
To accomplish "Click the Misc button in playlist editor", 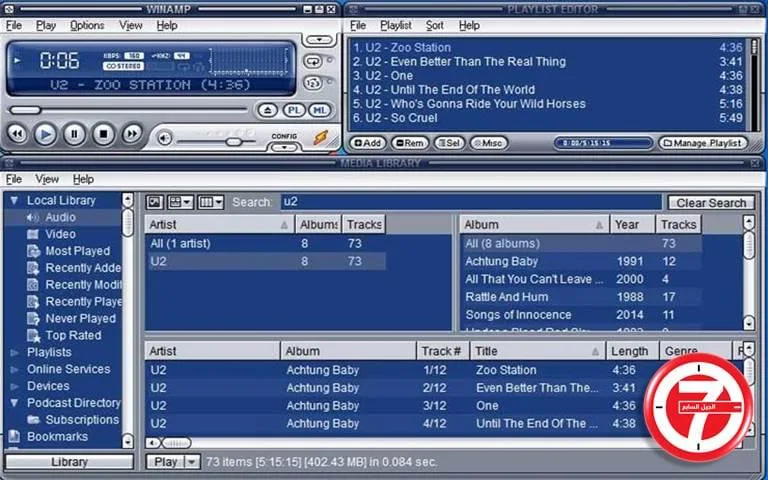I will [489, 143].
